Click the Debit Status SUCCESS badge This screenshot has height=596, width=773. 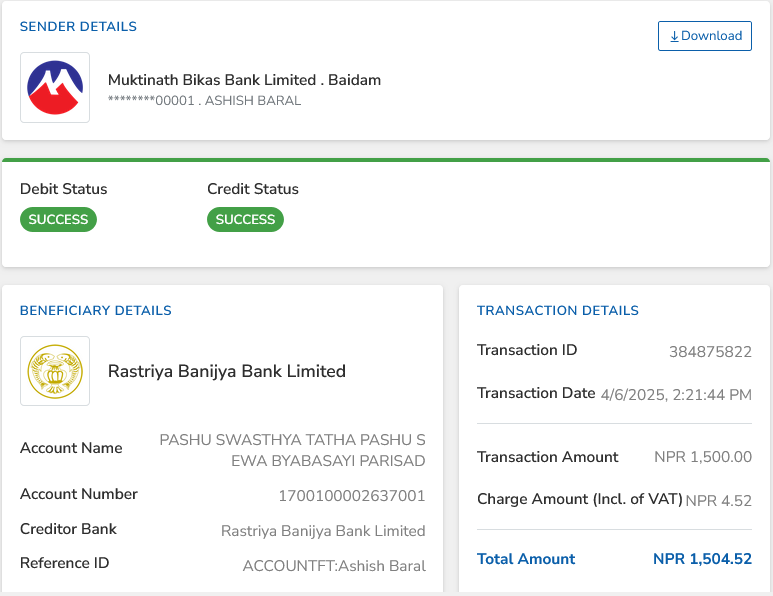point(58,219)
